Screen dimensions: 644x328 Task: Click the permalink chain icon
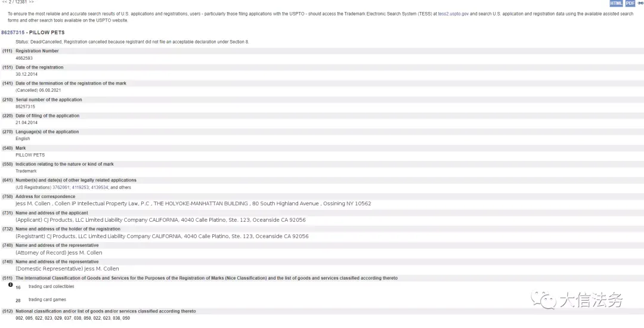pyautogui.click(x=640, y=4)
